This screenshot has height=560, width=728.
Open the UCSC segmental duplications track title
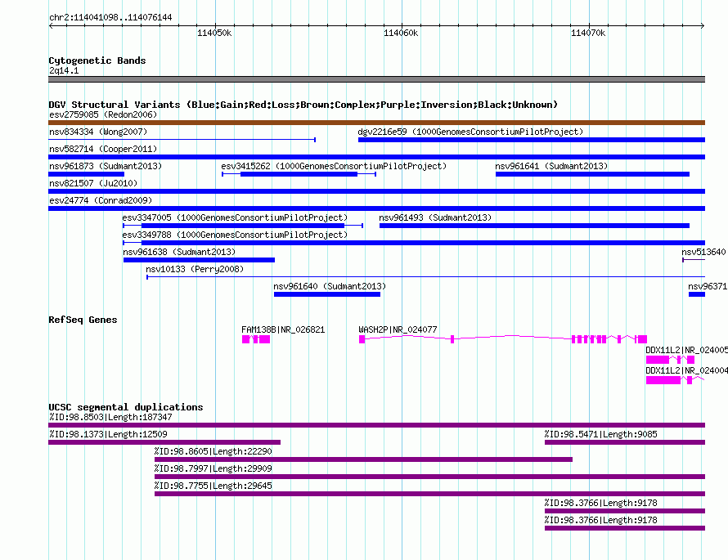(126, 407)
